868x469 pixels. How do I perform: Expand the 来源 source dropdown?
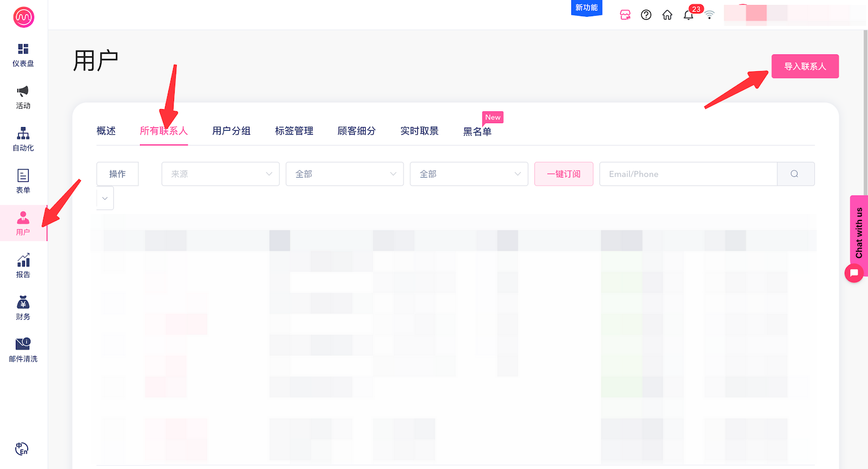pyautogui.click(x=220, y=174)
